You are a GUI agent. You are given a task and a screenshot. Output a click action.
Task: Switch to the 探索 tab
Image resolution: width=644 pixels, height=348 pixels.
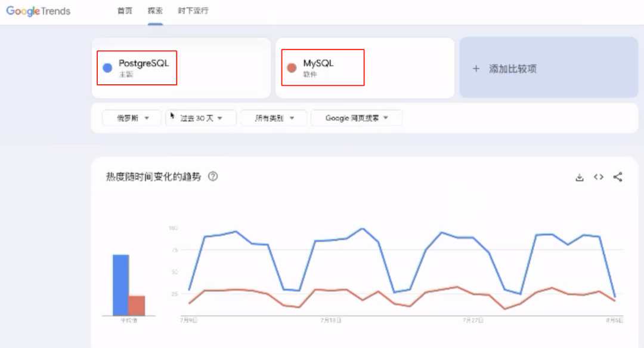155,11
